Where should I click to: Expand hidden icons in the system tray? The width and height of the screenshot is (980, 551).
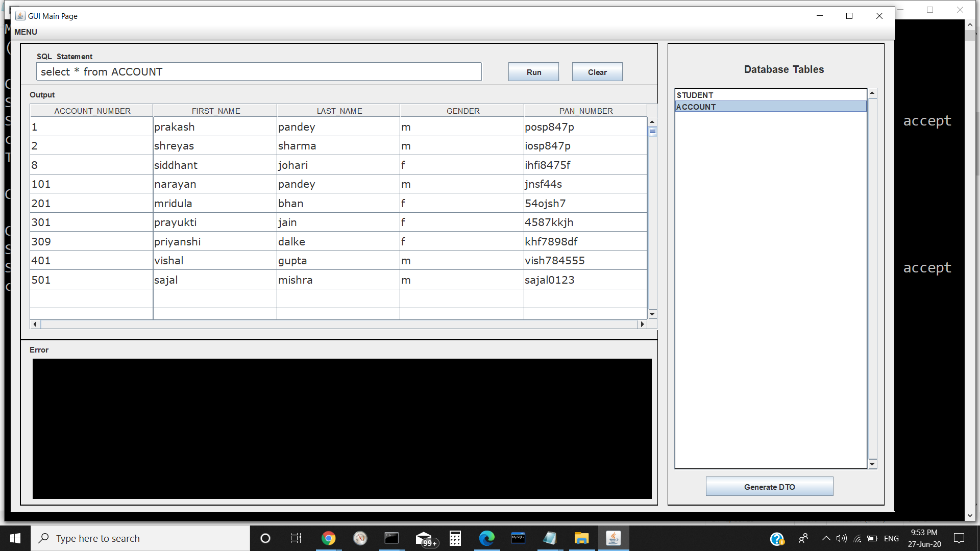825,538
